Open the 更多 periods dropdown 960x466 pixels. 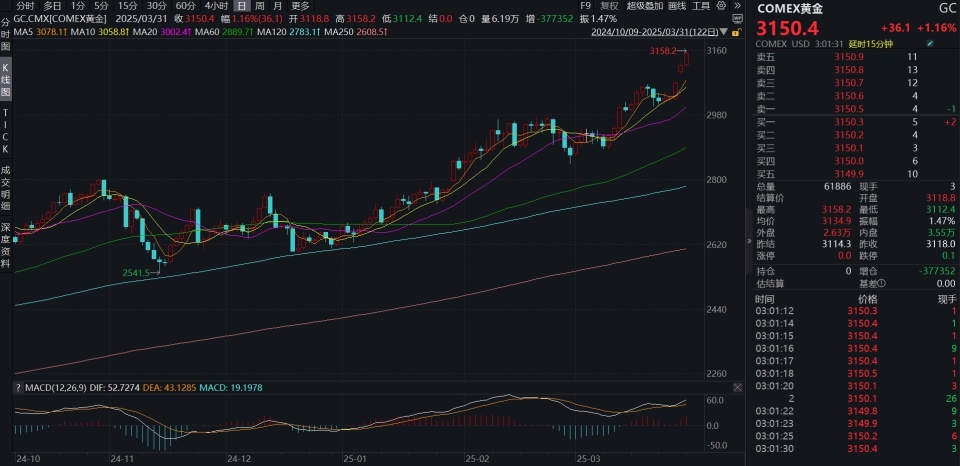click(x=300, y=6)
